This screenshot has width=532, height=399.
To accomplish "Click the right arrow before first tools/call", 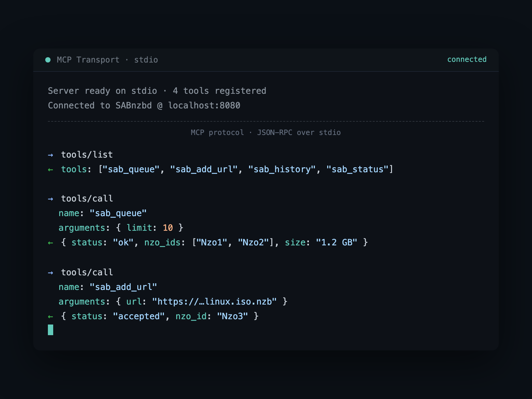I will [51, 199].
